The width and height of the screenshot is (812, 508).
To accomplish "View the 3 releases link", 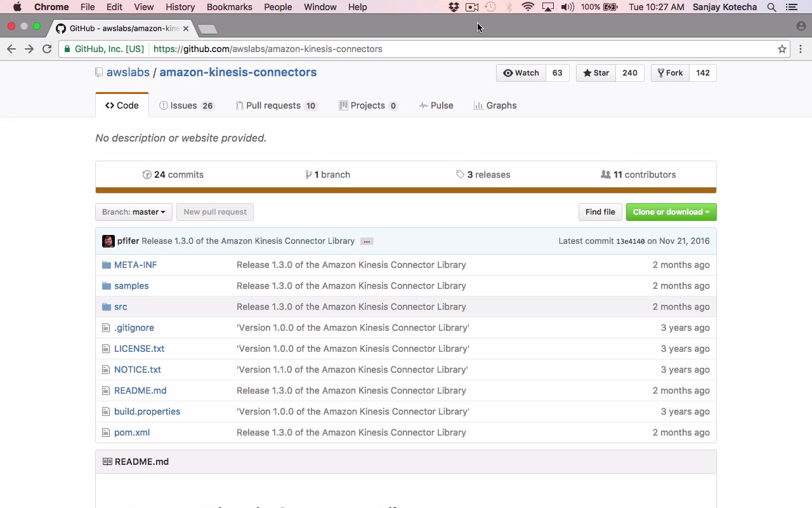I will tap(483, 175).
